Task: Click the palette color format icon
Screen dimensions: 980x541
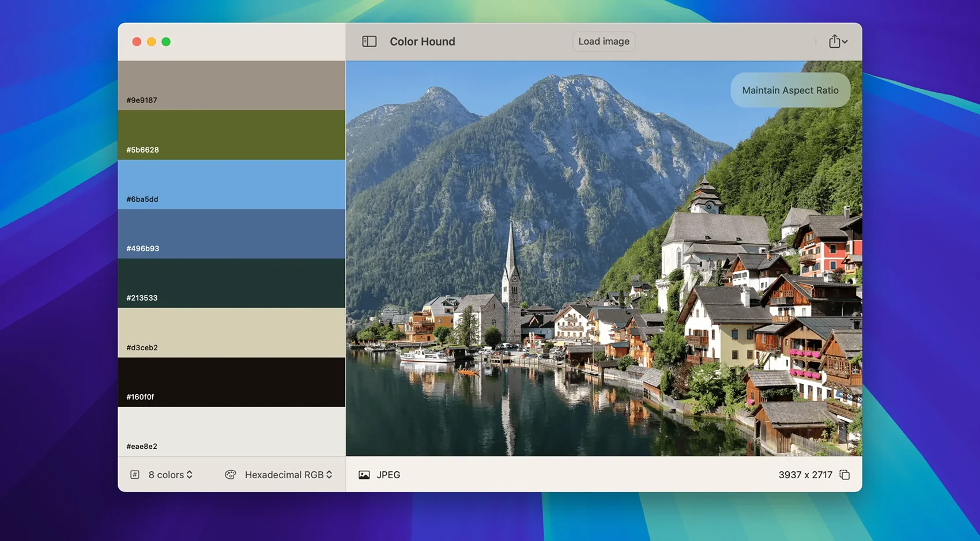Action: 231,475
